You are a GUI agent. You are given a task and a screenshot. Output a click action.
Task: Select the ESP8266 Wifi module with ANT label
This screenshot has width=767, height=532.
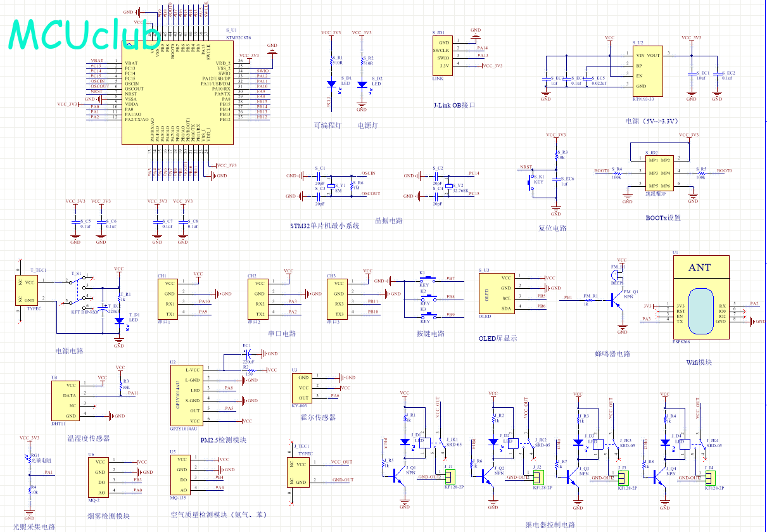[700, 298]
